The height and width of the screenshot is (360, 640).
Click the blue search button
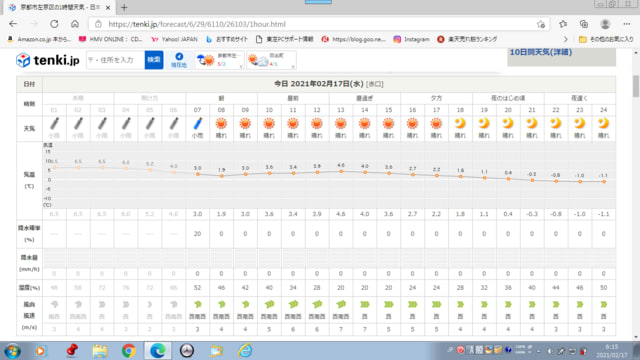(154, 60)
